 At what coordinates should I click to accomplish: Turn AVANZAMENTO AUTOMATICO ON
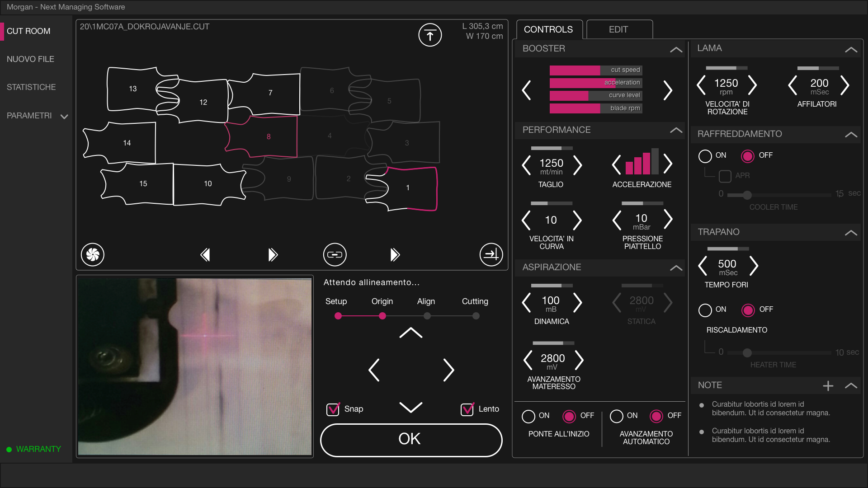tap(616, 416)
